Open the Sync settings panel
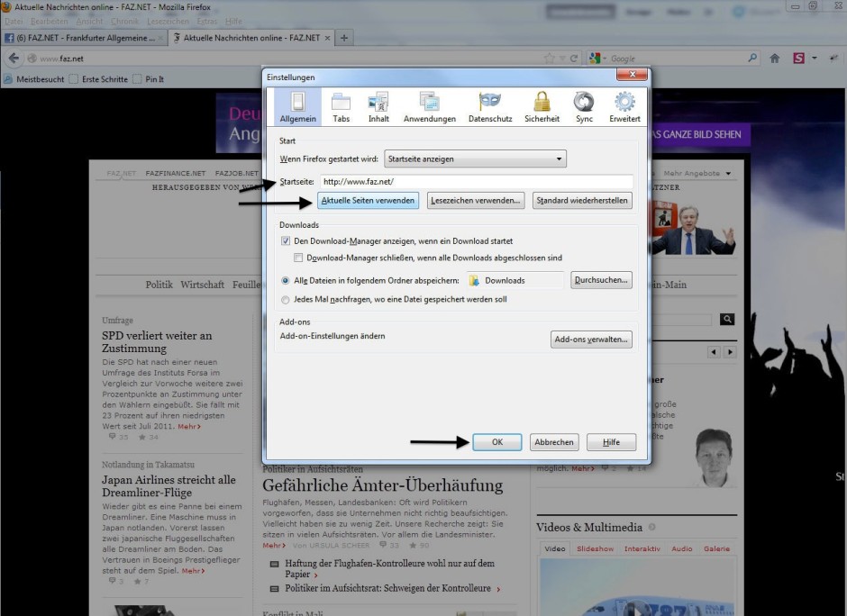The width and height of the screenshot is (847, 616). click(584, 107)
